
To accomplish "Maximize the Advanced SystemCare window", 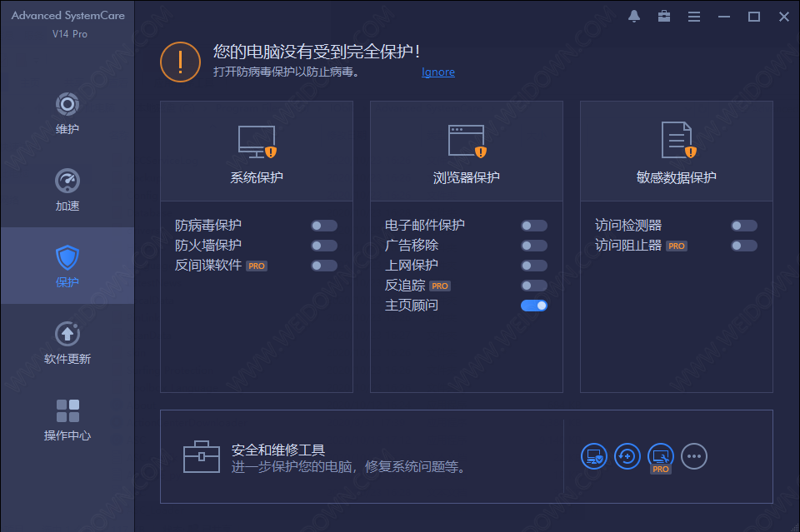I will pyautogui.click(x=754, y=17).
